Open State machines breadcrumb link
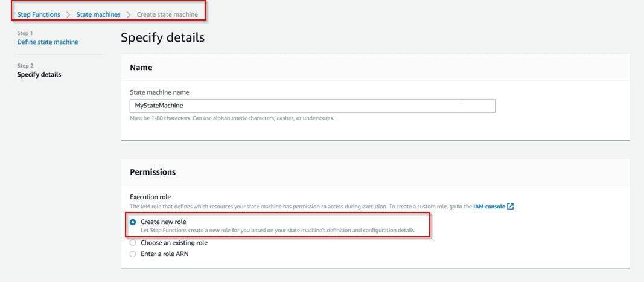The width and height of the screenshot is (644, 282). coord(98,14)
